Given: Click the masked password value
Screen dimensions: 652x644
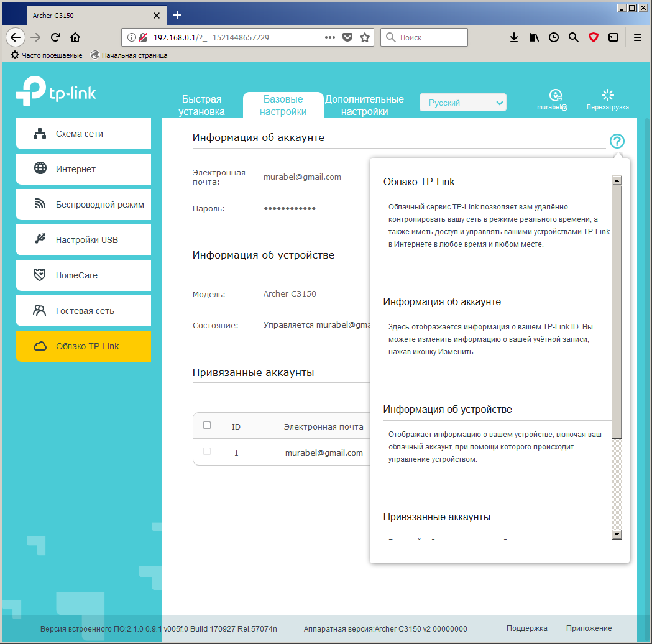Looking at the screenshot, I should pos(290,208).
